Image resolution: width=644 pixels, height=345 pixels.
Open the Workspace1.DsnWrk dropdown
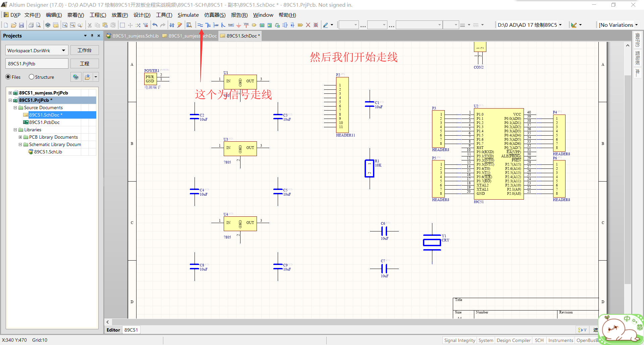click(63, 51)
